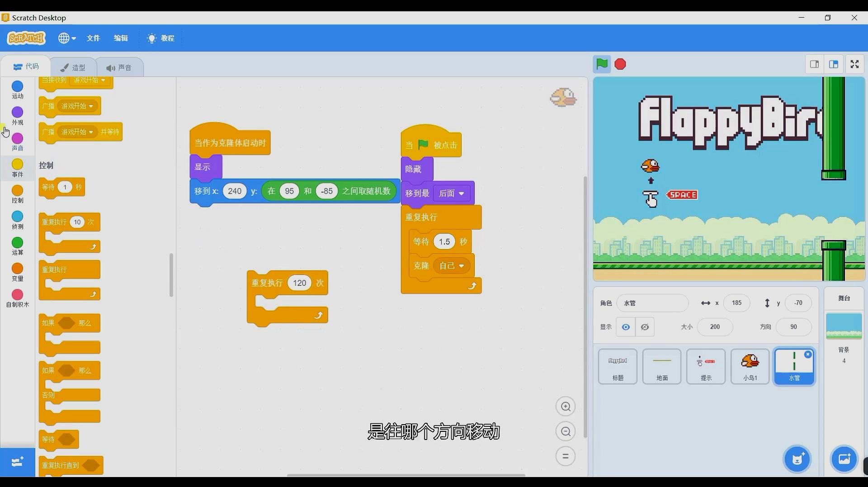Open 自己 dropdown in 克隆 block
This screenshot has width=868, height=487.
point(452,266)
